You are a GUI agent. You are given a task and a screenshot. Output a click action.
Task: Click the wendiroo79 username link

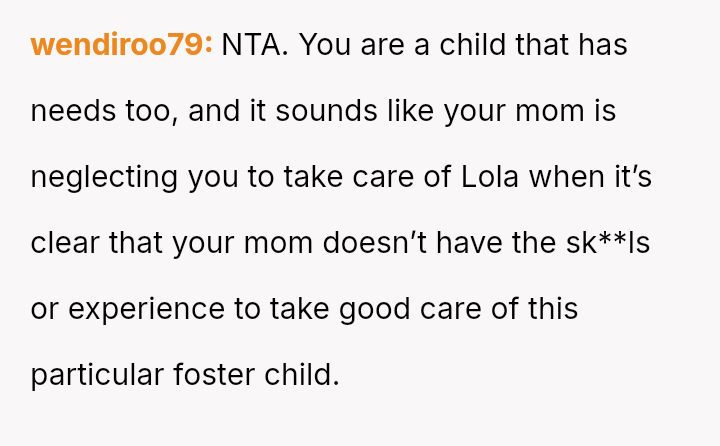[x=121, y=45]
